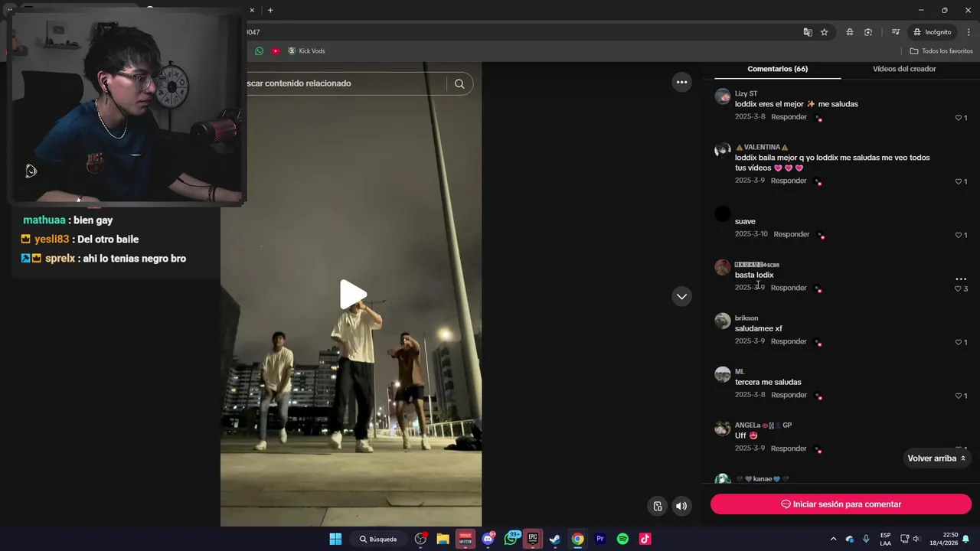The height and width of the screenshot is (551, 980).
Task: Open Spotify from taskbar
Action: pos(622,539)
